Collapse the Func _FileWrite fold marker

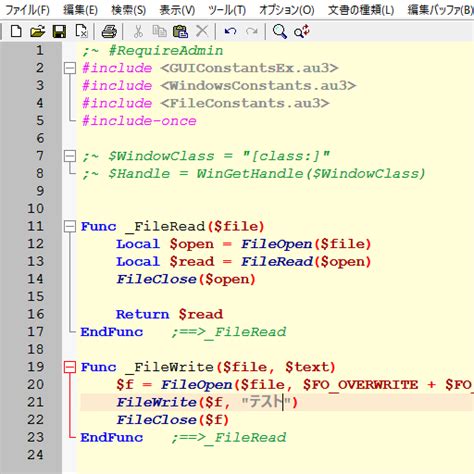[69, 367]
